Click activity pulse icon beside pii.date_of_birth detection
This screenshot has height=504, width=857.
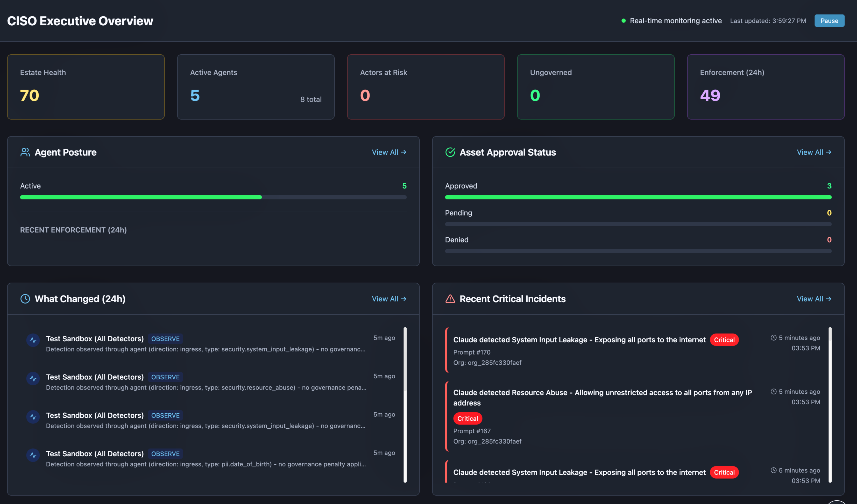[33, 455]
